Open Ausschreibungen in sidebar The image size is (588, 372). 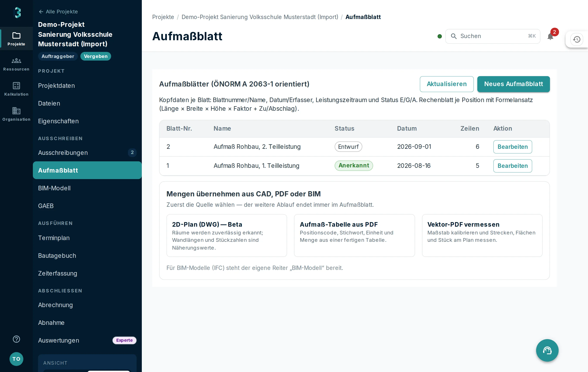click(87, 153)
